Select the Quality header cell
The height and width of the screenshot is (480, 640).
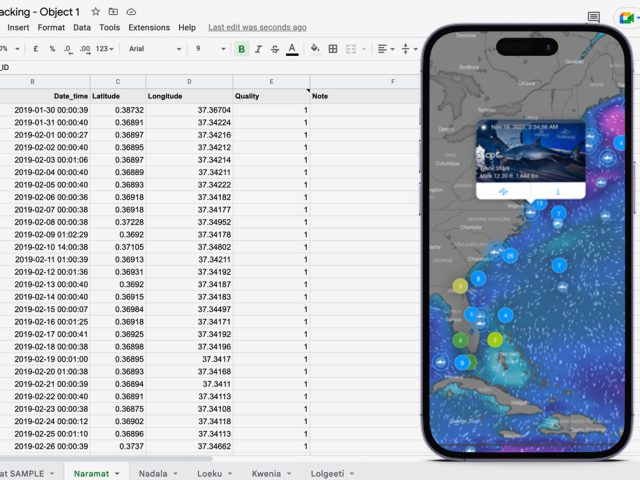(271, 96)
